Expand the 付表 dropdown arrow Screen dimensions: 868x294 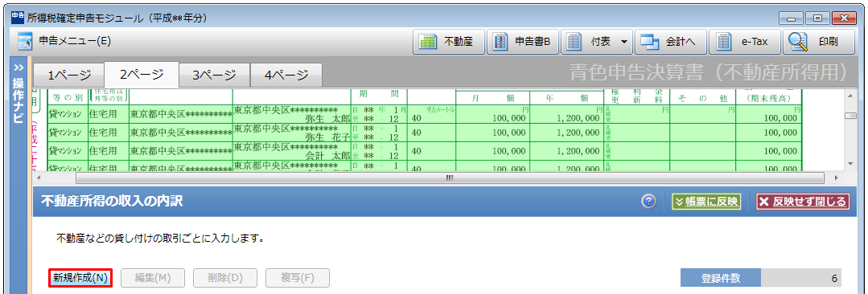click(x=624, y=42)
